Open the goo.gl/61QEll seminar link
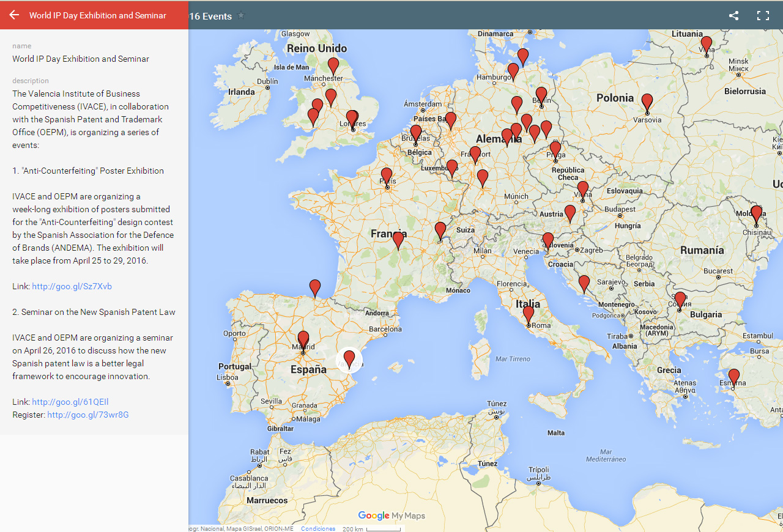Image resolution: width=783 pixels, height=532 pixels. click(x=70, y=402)
